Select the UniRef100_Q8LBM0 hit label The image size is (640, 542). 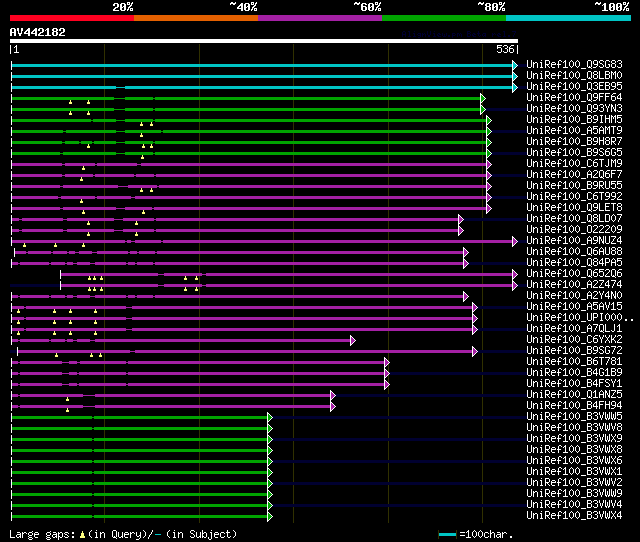point(574,76)
